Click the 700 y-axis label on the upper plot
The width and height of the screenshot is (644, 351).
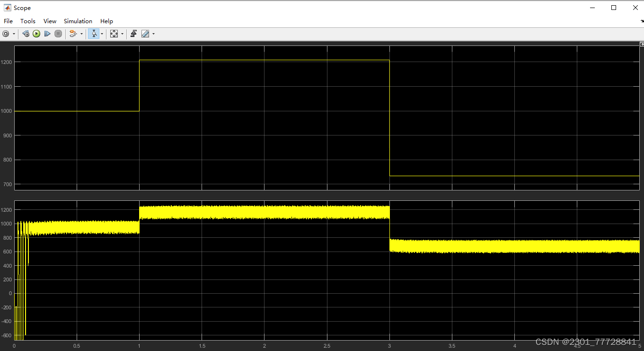click(8, 184)
